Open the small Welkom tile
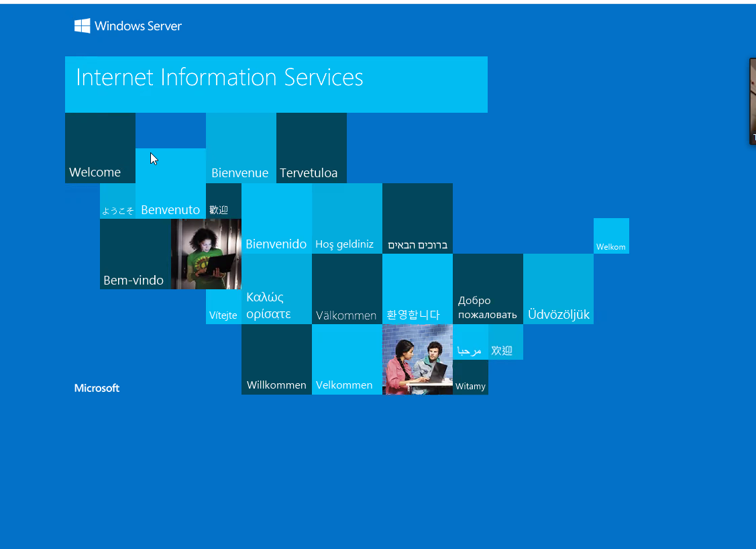 tap(611, 236)
